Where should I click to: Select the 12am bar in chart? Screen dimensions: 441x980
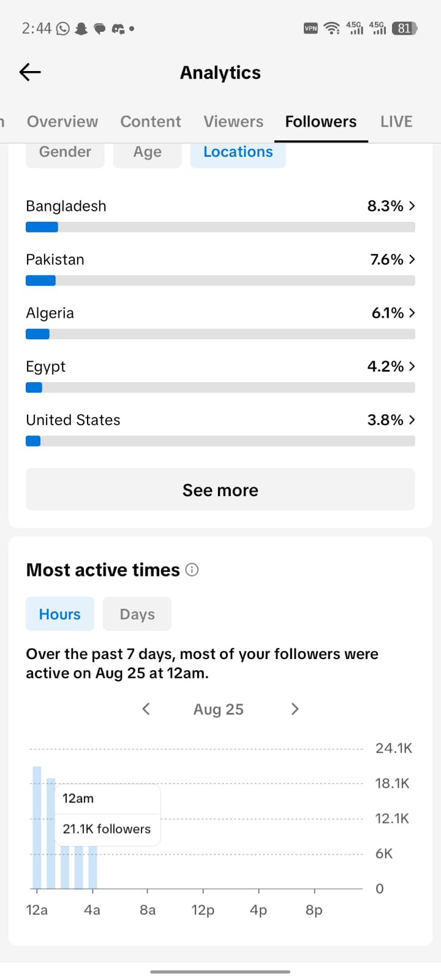coord(37,827)
